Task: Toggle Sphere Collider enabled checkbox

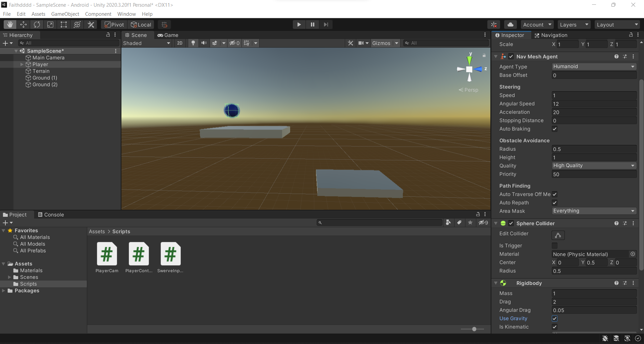Action: [x=511, y=223]
